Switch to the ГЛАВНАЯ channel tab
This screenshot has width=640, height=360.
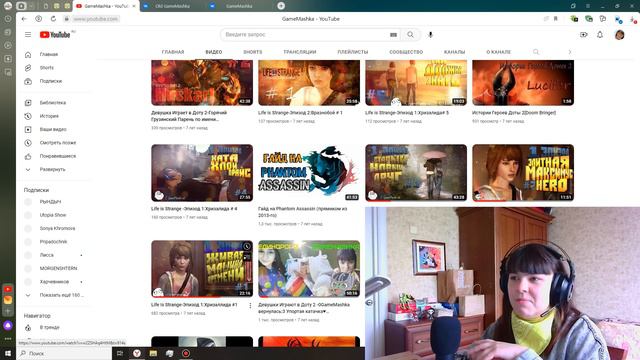pos(173,52)
